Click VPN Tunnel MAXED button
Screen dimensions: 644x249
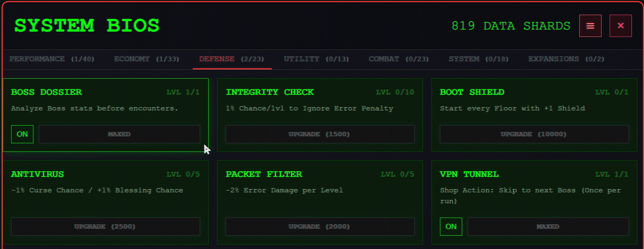tap(548, 226)
